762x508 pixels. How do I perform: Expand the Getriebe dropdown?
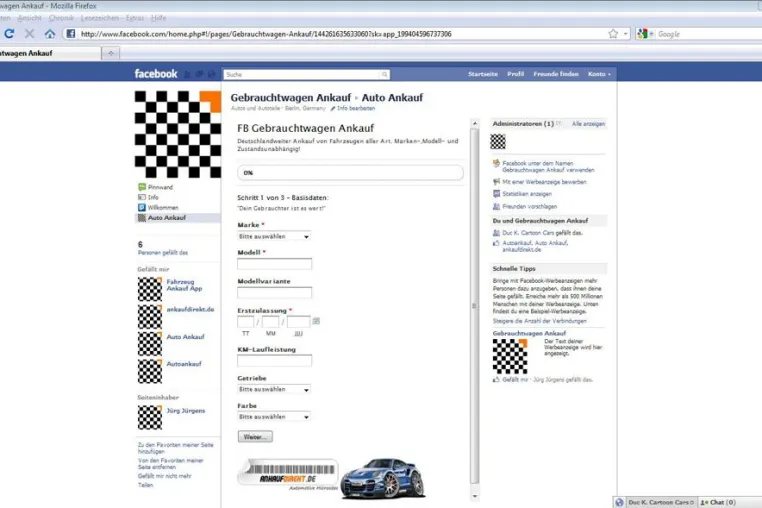click(274, 389)
